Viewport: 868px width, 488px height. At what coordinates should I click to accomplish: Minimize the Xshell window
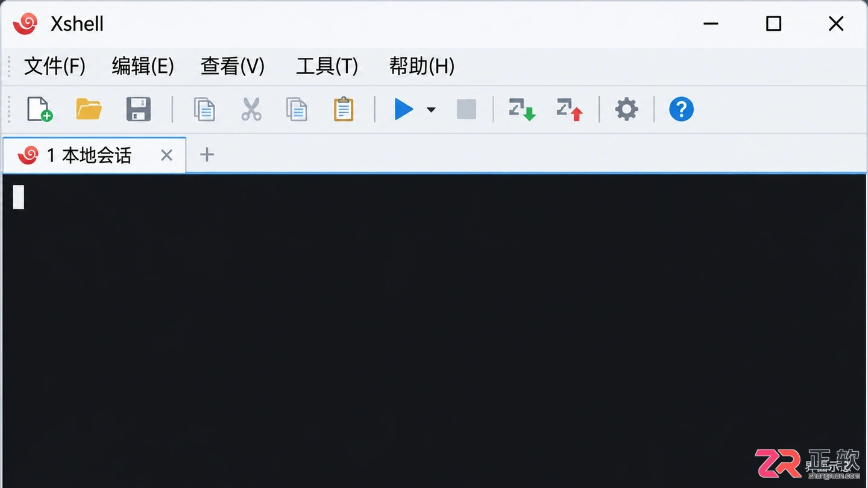click(711, 24)
